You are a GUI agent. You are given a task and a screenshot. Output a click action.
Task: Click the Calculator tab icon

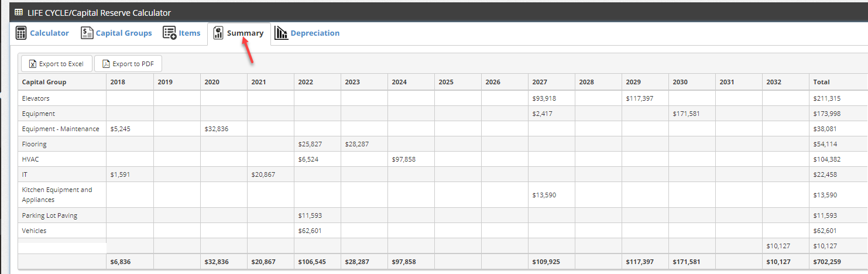tap(21, 33)
